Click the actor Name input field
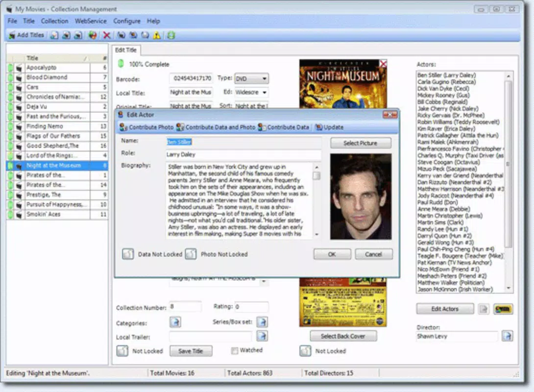This screenshot has width=534, height=392. click(243, 142)
